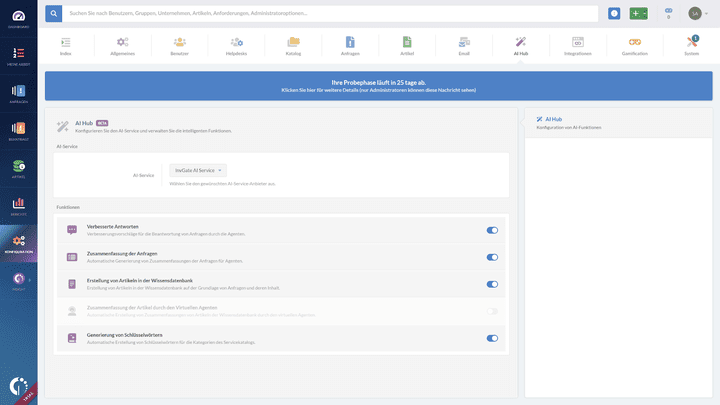Click the Zusammenfassung der Anfragen list icon

pyautogui.click(x=72, y=257)
